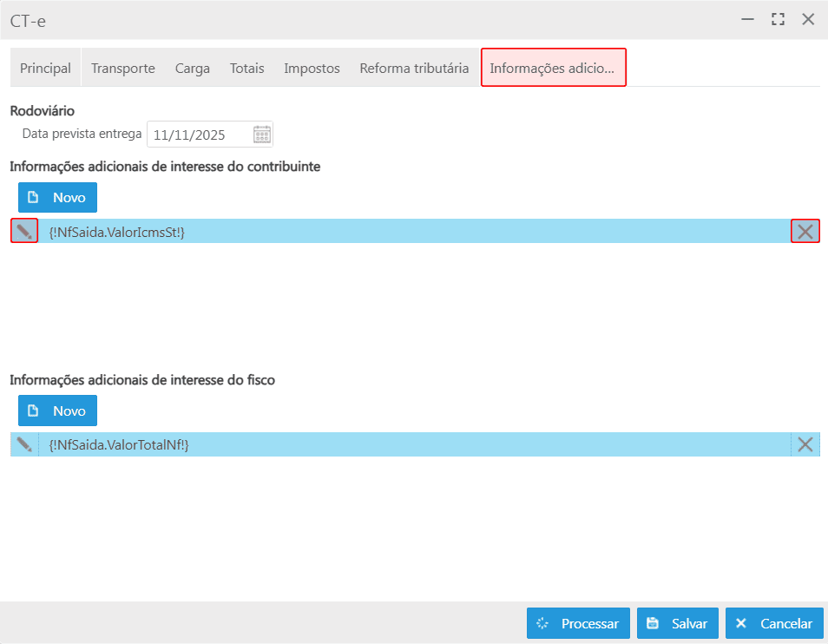Open the Transporte tab

click(123, 68)
